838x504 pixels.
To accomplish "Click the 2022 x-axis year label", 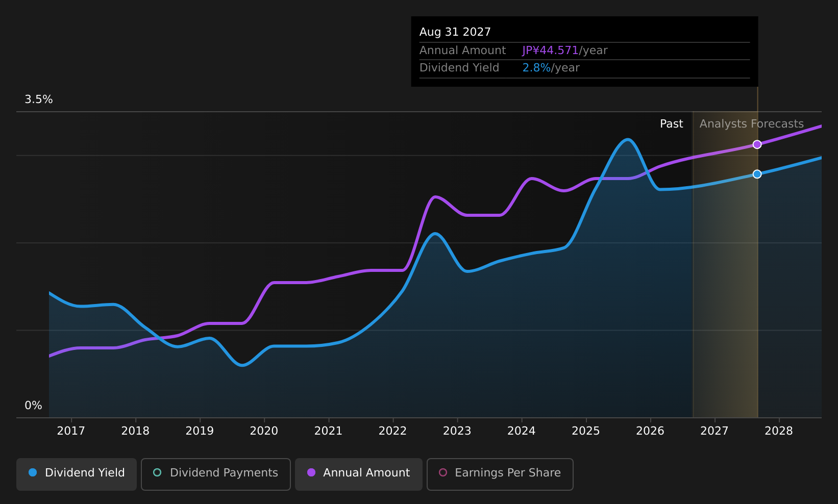I will pos(392,431).
